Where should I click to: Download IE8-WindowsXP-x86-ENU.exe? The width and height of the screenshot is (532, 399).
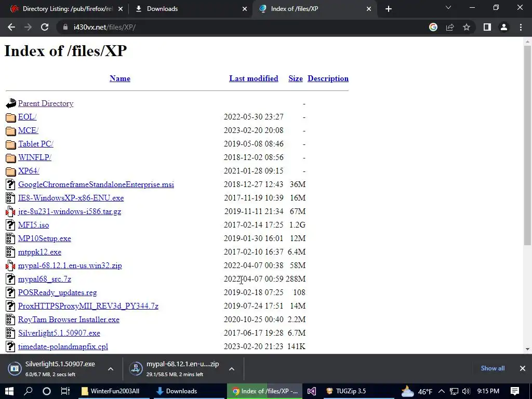pyautogui.click(x=71, y=198)
